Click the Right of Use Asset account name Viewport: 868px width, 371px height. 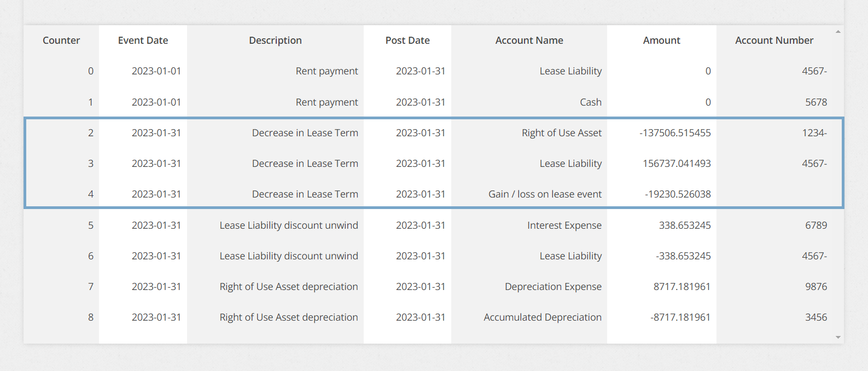(562, 133)
